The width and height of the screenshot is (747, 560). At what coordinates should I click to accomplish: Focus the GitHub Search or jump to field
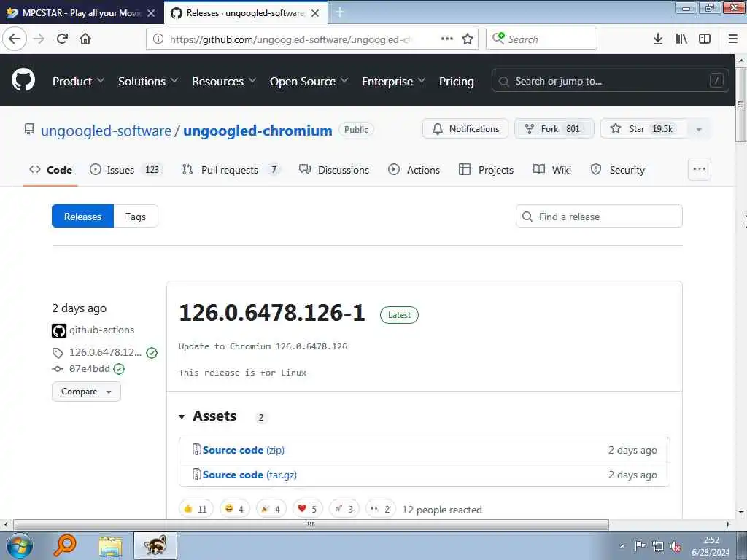(611, 81)
